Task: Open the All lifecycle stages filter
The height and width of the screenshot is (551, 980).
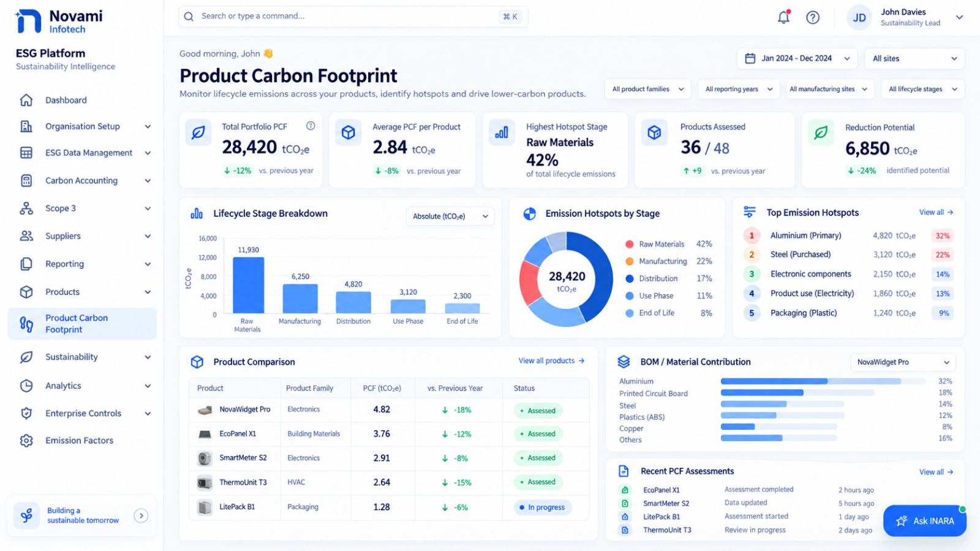Action: tap(922, 89)
